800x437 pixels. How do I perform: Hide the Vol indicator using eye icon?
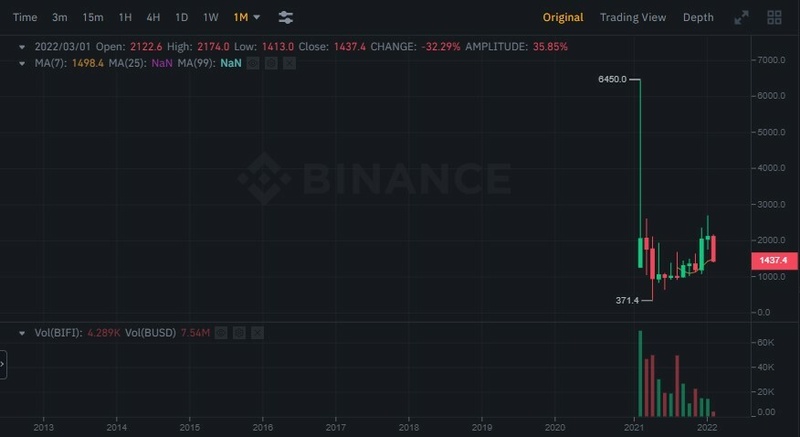[x=221, y=332]
